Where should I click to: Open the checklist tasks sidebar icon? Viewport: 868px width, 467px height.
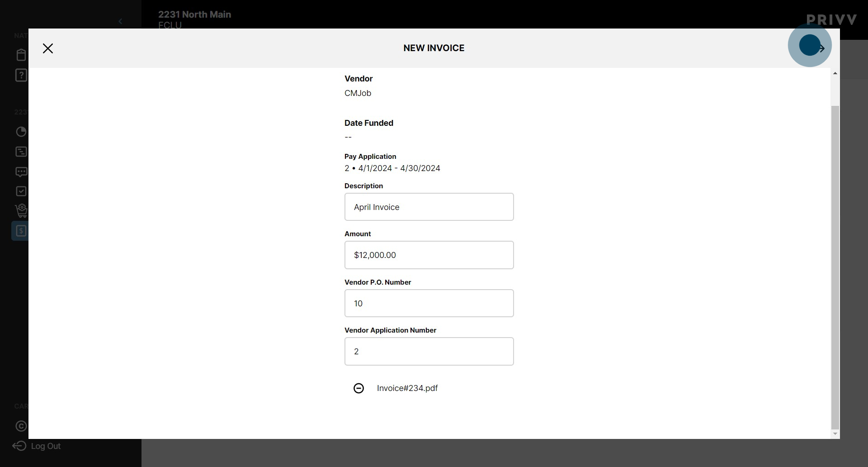pos(21,191)
